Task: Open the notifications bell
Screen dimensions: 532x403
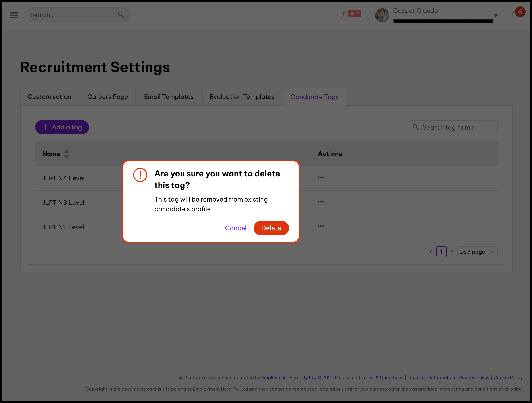Action: click(514, 16)
